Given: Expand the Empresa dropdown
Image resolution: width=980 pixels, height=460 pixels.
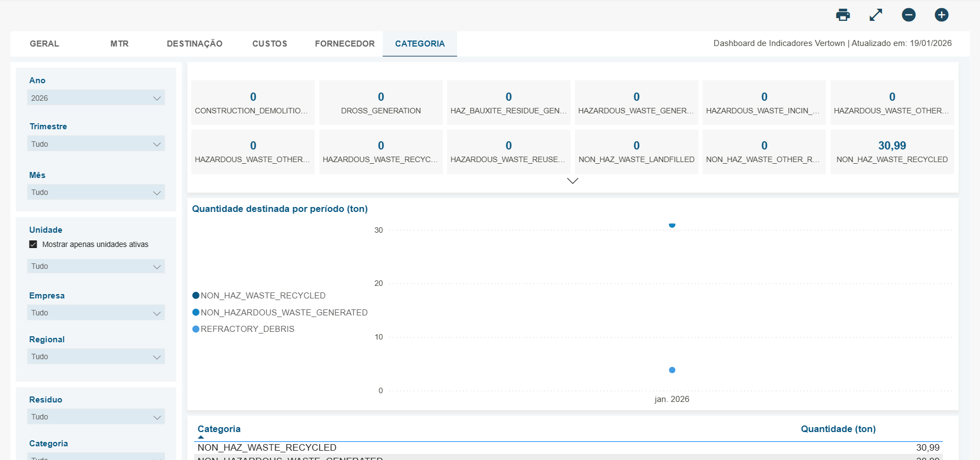Looking at the screenshot, I should 96,313.
